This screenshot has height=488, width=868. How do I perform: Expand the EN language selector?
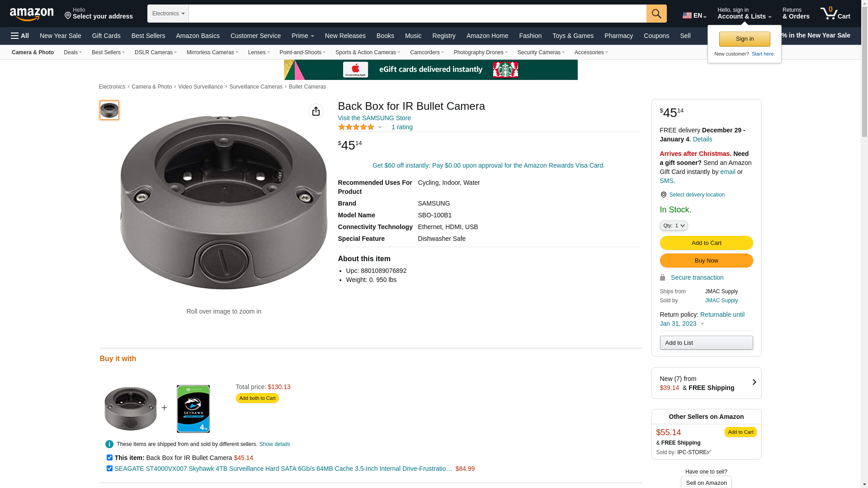click(694, 15)
